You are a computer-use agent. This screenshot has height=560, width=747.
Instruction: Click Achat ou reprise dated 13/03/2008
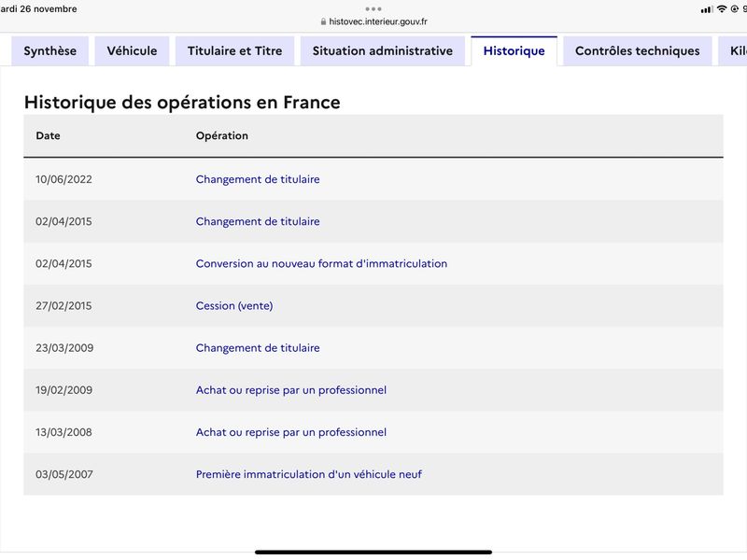tap(291, 432)
